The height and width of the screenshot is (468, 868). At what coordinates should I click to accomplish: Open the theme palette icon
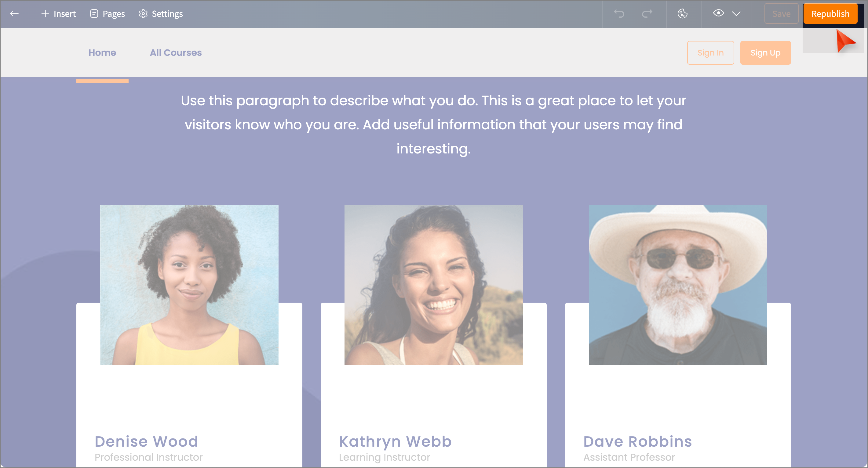(682, 14)
